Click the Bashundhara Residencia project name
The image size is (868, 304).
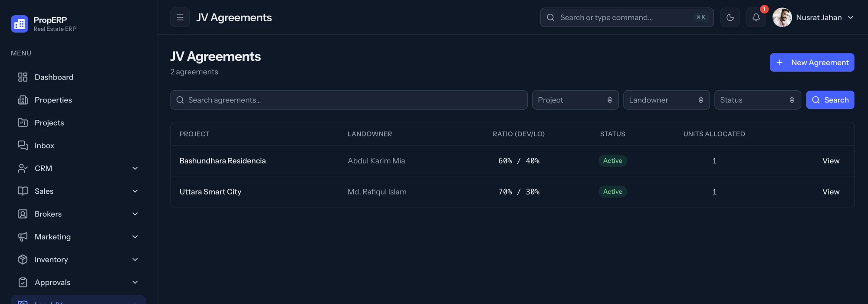pos(223,161)
